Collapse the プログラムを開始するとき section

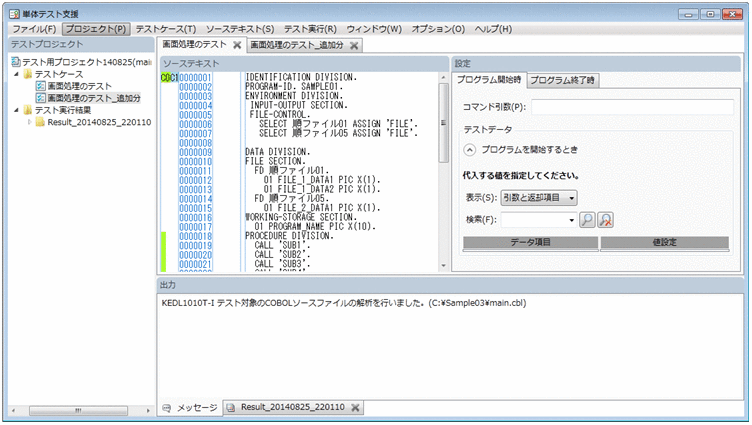click(x=470, y=150)
